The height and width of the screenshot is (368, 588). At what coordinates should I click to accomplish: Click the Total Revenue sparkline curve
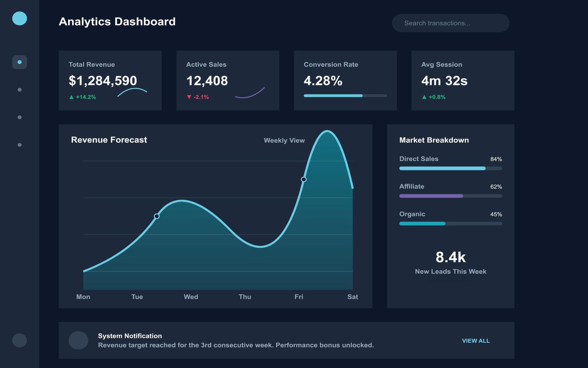tap(132, 92)
